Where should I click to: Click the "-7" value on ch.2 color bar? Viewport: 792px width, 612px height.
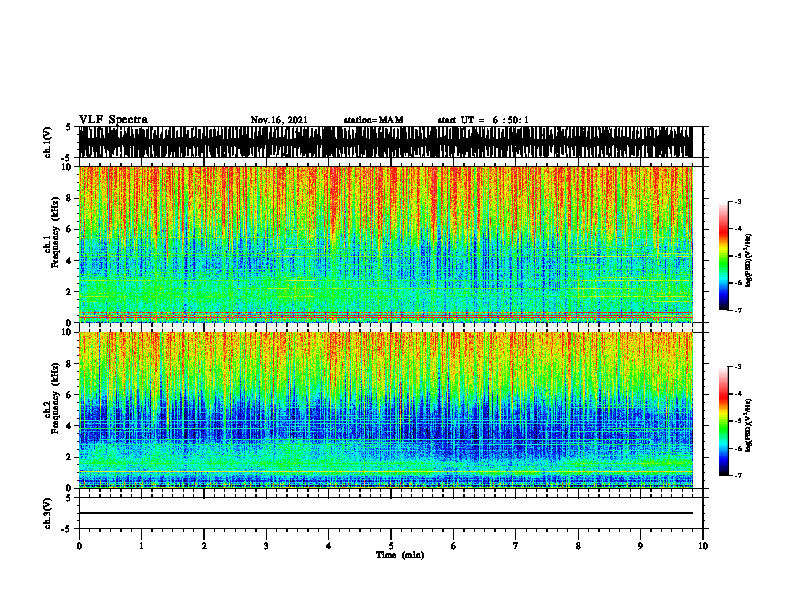(738, 476)
